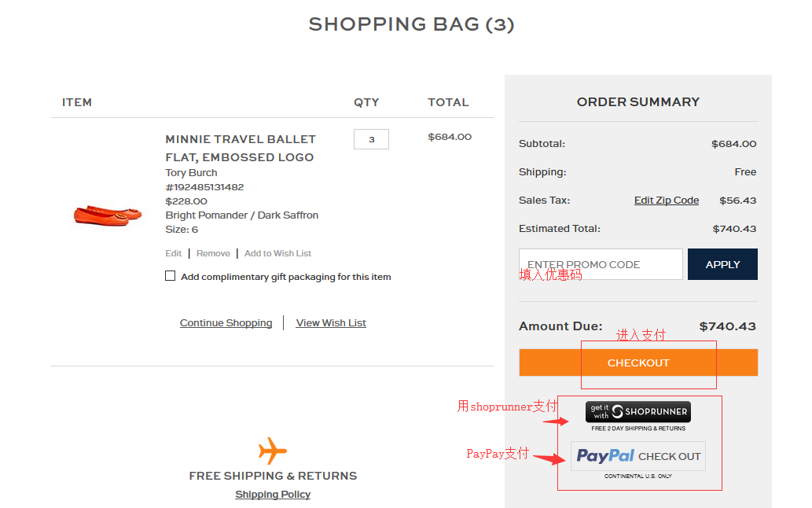812x508 pixels.
Task: Remove the Minnie ballet flat item
Action: click(x=213, y=253)
